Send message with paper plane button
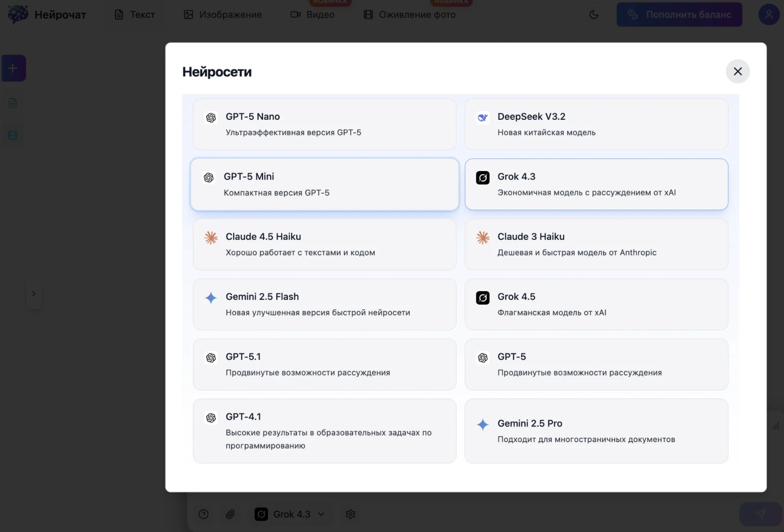This screenshot has height=532, width=784. click(x=761, y=514)
